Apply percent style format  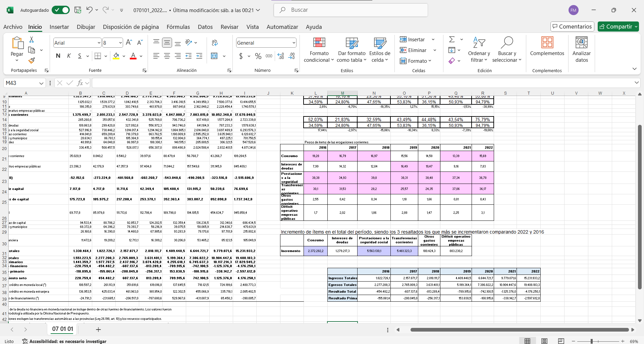click(x=258, y=56)
